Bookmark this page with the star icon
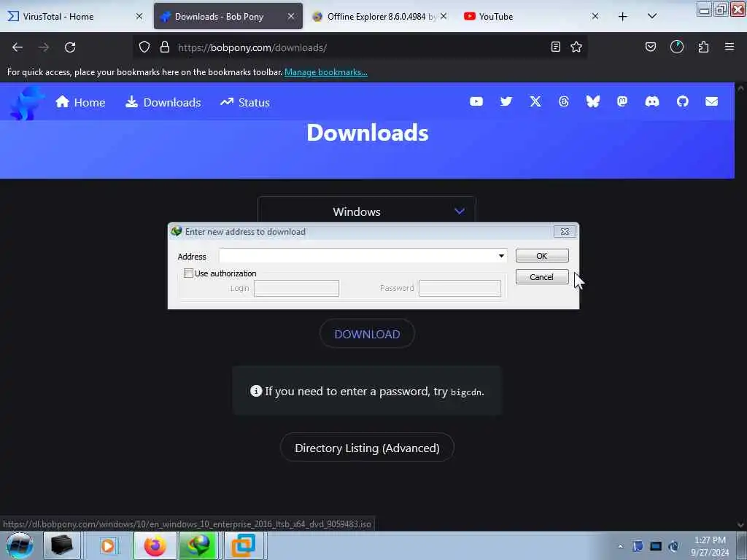Viewport: 747px width, 560px height. pyautogui.click(x=576, y=47)
